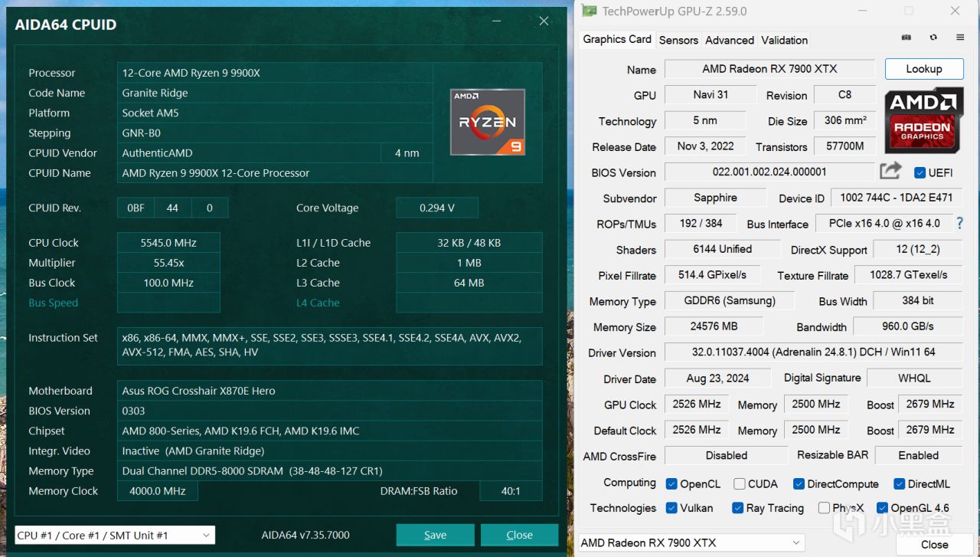
Task: Click the Memory Size value 24576 MB
Action: 714,326
